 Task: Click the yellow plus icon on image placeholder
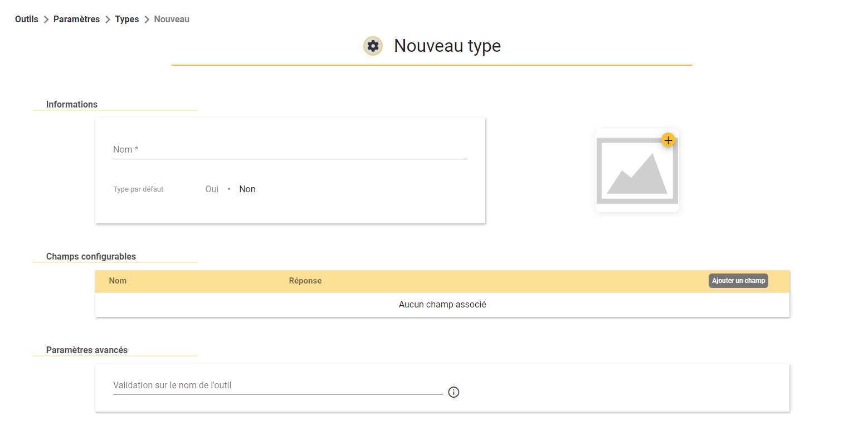coord(669,140)
